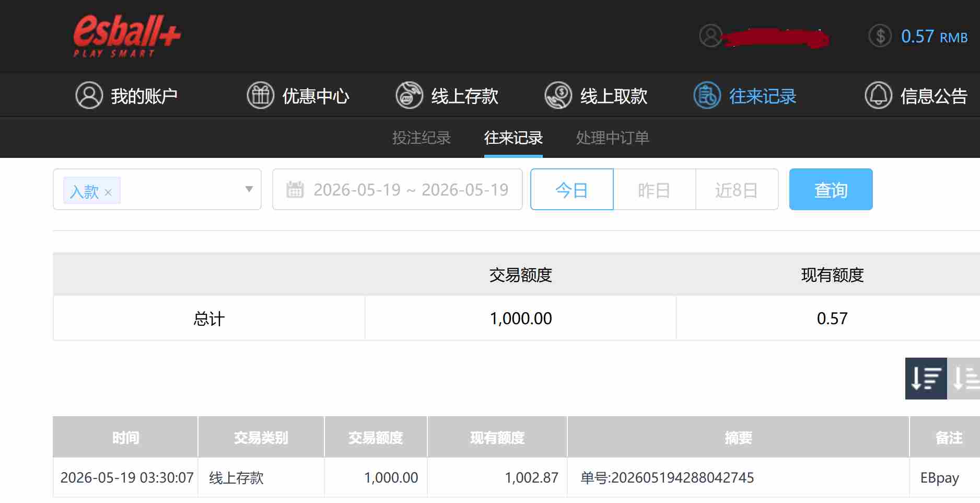980x503 pixels.
Task: Click the 我的账户 person icon
Action: click(89, 96)
